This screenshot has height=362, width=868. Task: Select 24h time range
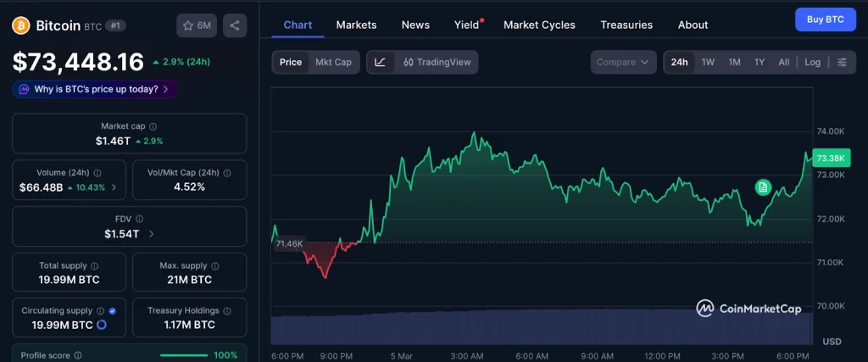[679, 62]
